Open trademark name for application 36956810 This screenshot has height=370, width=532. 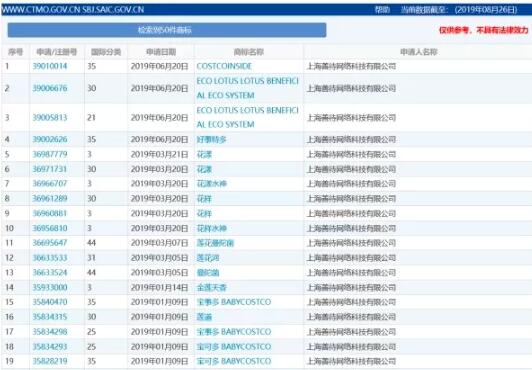212,228
